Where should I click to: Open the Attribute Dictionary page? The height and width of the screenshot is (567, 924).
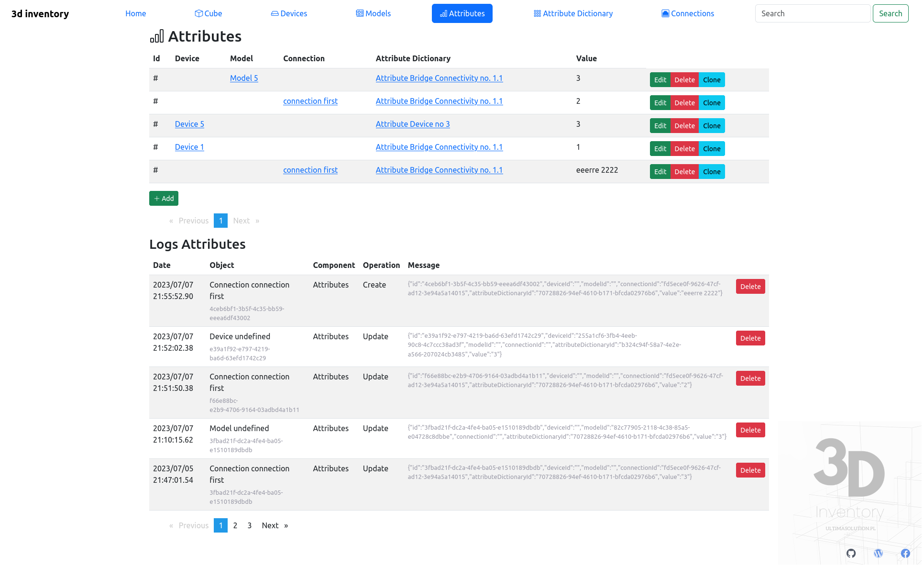(x=573, y=13)
